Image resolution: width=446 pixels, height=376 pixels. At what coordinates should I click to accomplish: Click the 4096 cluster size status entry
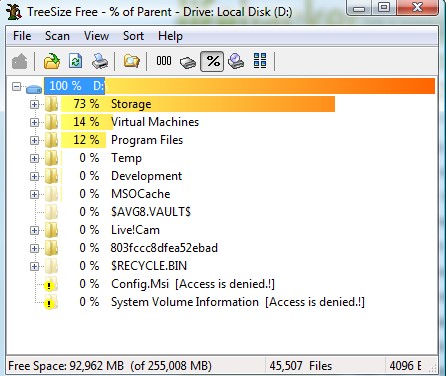click(x=406, y=366)
